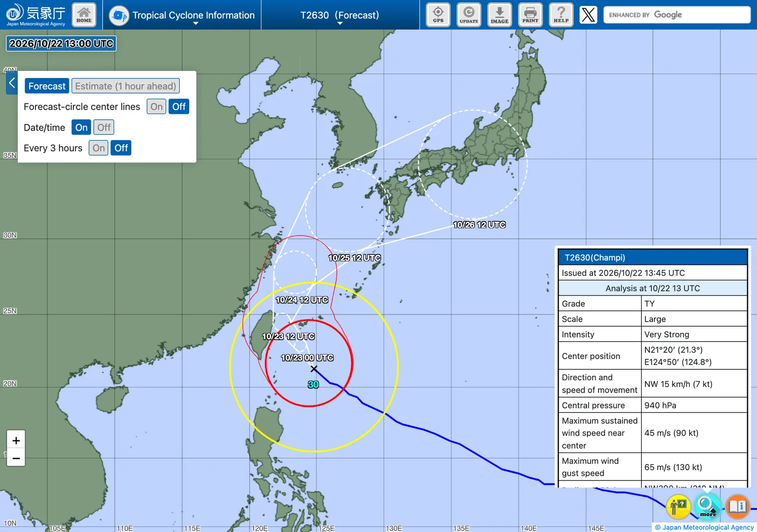
Task: Click the 10/26 12 UTC forecast label
Action: tap(479, 225)
